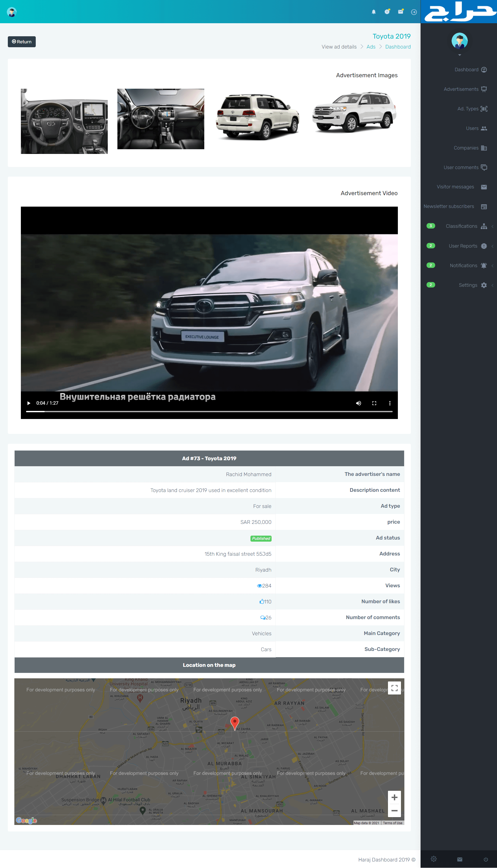
Task: Click the User comments chat icon
Action: [x=484, y=167]
